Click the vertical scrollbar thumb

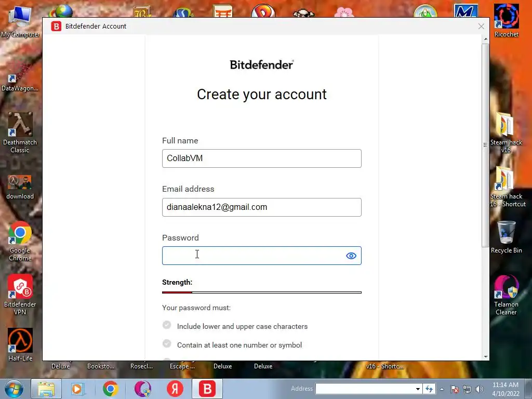point(486,145)
